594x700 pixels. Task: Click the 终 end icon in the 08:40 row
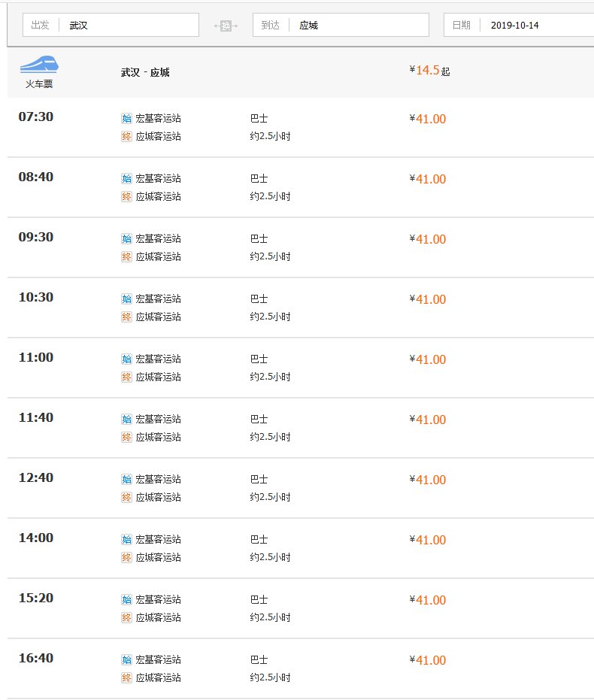[x=126, y=196]
